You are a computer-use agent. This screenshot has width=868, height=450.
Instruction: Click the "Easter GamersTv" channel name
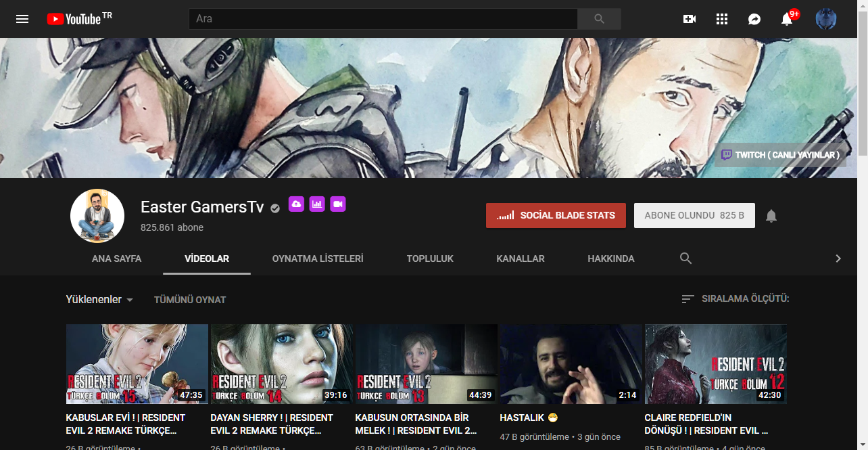click(202, 207)
